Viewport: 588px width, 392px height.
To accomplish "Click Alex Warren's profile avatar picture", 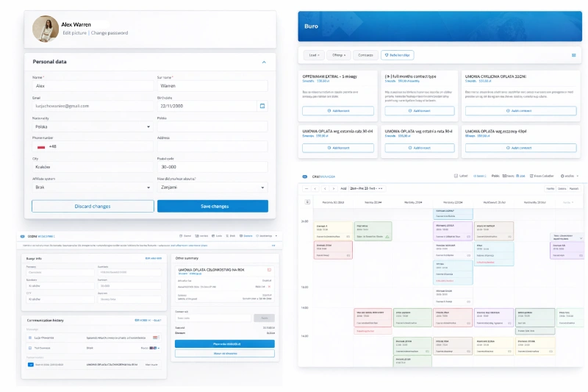I will [x=44, y=29].
